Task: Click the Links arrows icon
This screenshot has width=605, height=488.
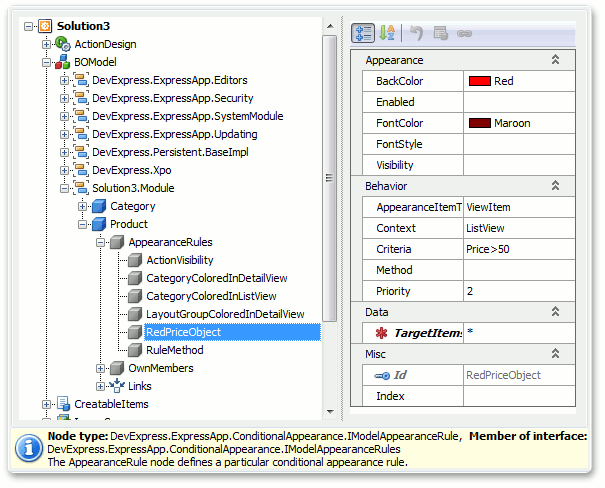Action: coord(117,386)
